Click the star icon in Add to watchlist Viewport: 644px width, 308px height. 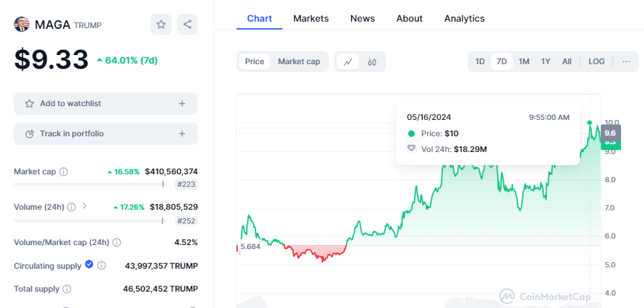click(29, 104)
